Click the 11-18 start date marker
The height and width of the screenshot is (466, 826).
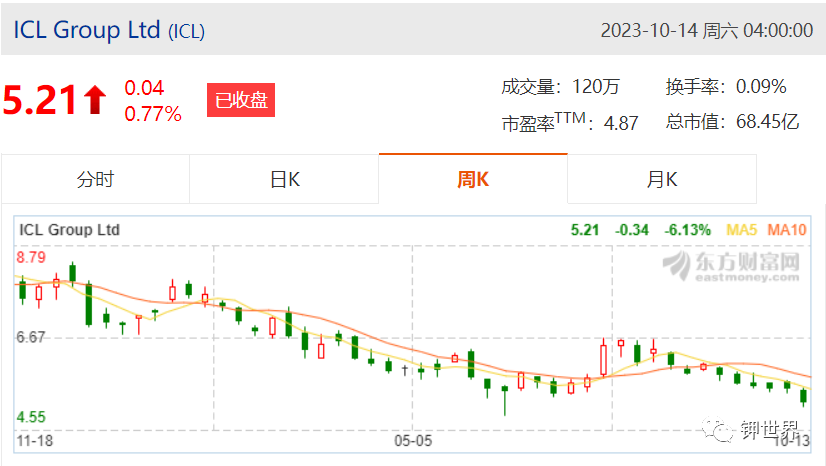[x=35, y=441]
